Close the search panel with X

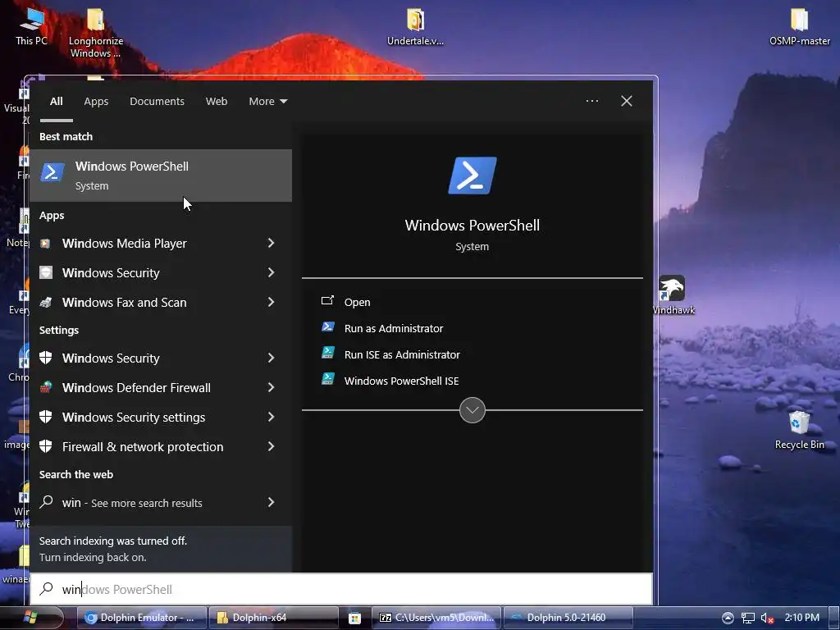point(626,101)
